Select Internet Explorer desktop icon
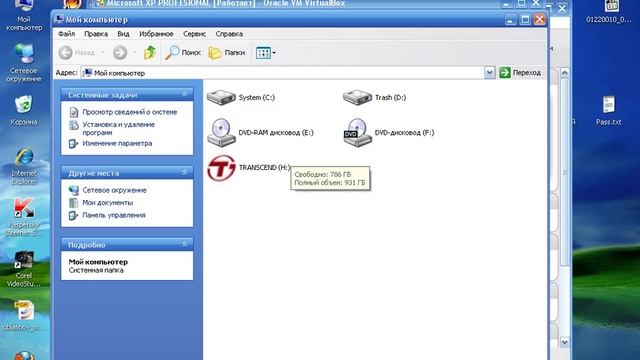Image resolution: width=640 pixels, height=360 pixels. click(x=24, y=166)
